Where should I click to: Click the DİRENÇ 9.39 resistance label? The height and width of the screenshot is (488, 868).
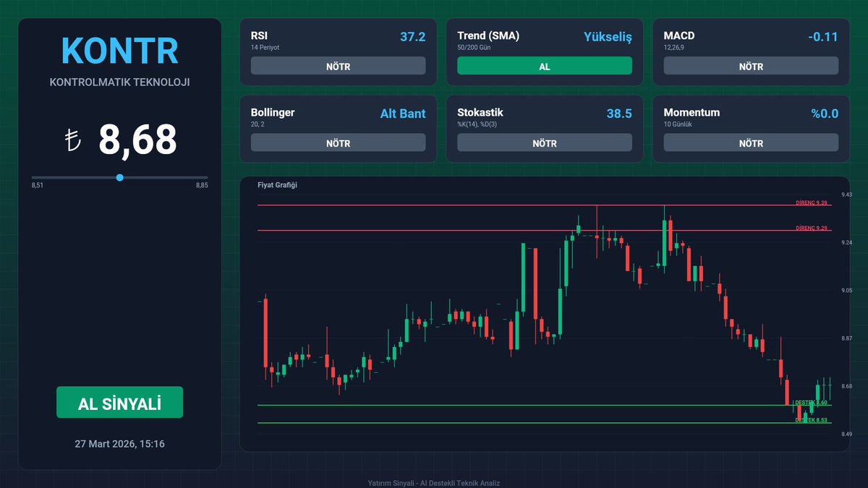click(x=811, y=202)
